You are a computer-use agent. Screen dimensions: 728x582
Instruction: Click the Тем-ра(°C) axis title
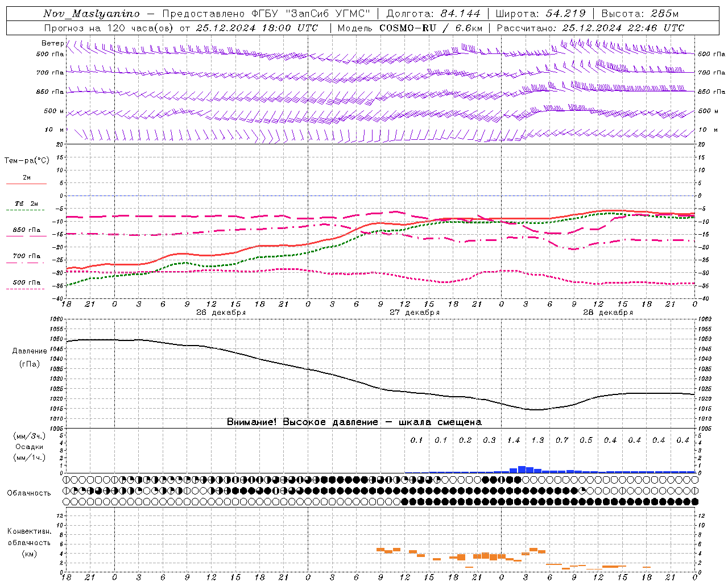click(x=27, y=161)
